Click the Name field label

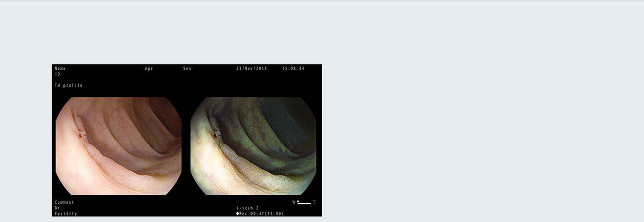tap(60, 69)
